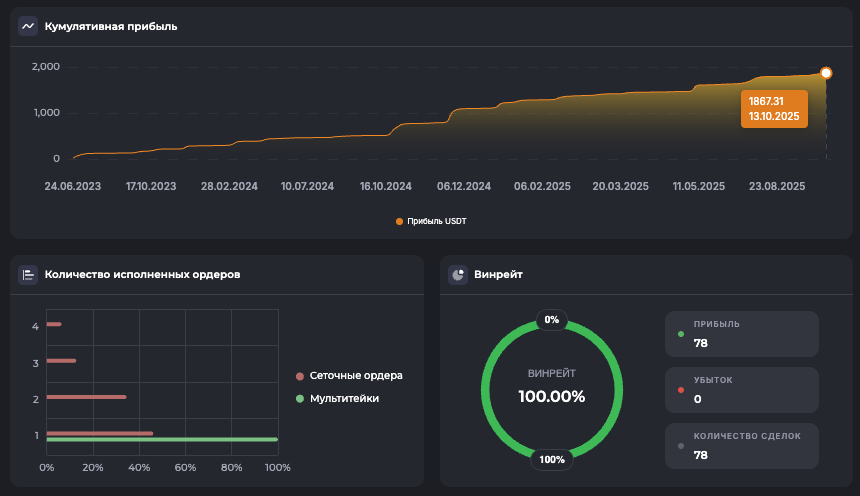Click the executed orders bar chart icon

28,274
